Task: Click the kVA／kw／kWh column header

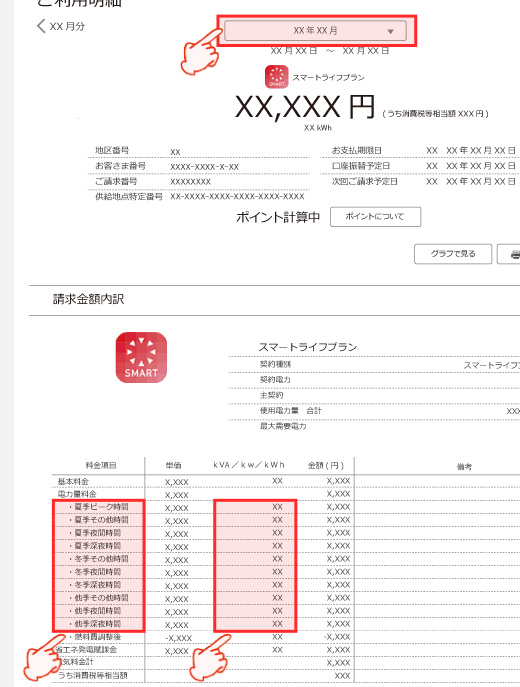Action: click(249, 465)
